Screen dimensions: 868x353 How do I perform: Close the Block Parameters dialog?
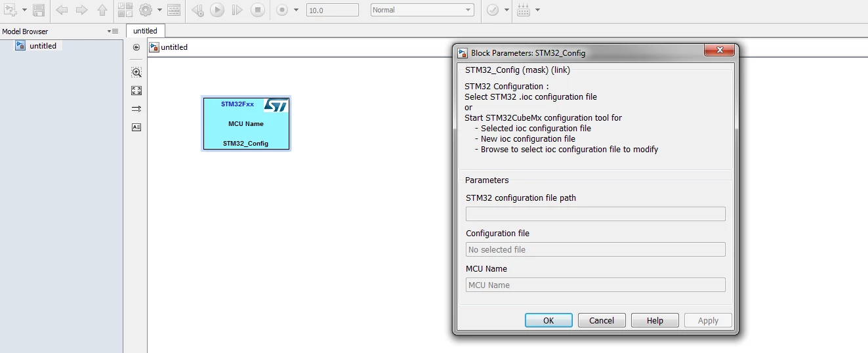point(719,51)
